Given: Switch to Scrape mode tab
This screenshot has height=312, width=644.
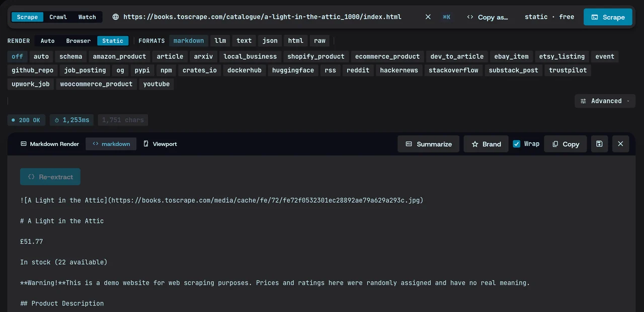Looking at the screenshot, I should point(27,17).
